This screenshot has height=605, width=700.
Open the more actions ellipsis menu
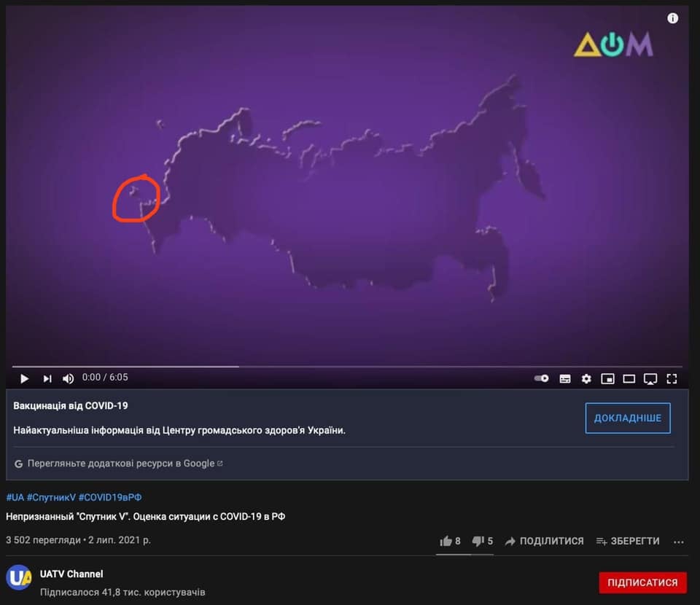679,542
